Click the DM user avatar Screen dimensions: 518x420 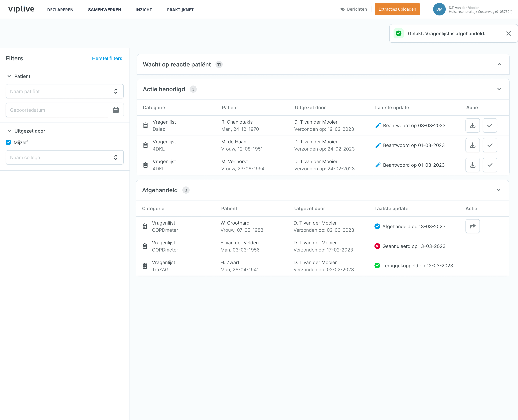[439, 10]
